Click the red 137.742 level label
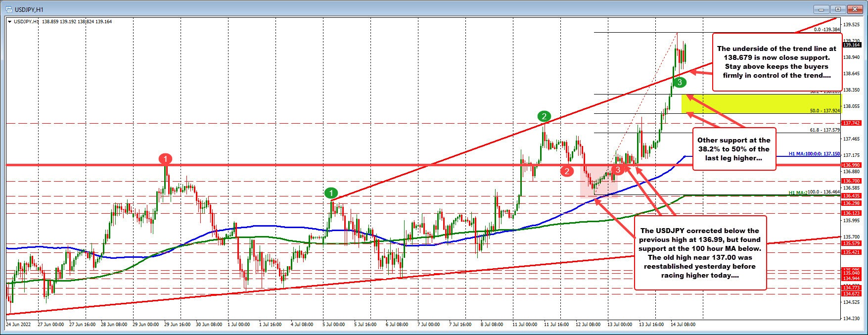 pos(852,123)
